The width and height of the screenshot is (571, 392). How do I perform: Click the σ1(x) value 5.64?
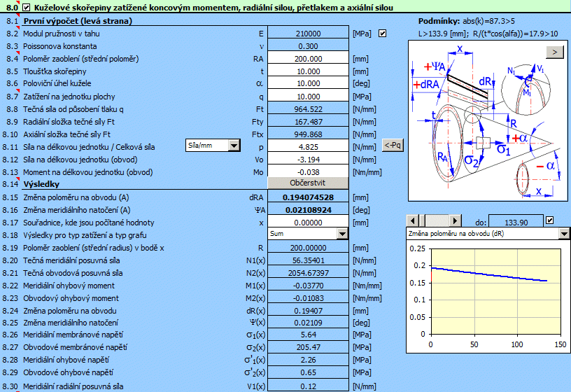coord(308,335)
